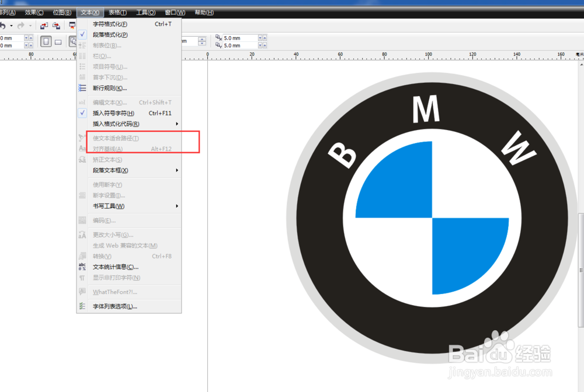
Task: Open the 表格(T) menu
Action: coord(118,12)
